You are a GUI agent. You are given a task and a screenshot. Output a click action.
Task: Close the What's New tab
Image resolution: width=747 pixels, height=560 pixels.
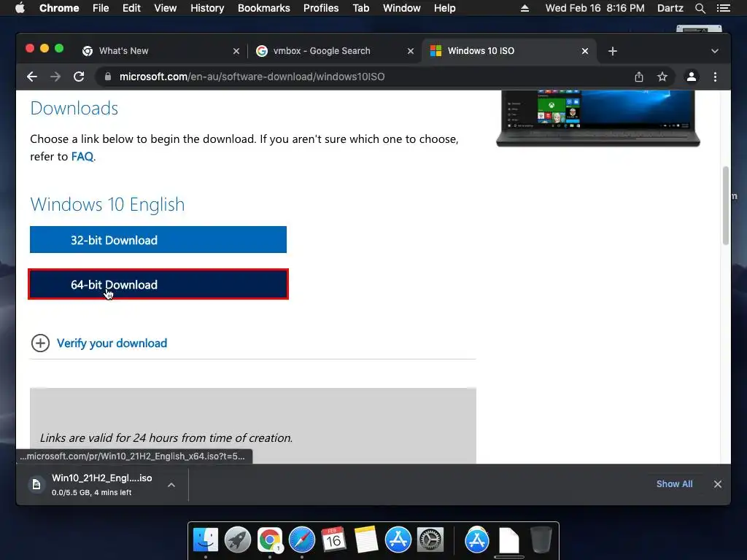coord(236,51)
